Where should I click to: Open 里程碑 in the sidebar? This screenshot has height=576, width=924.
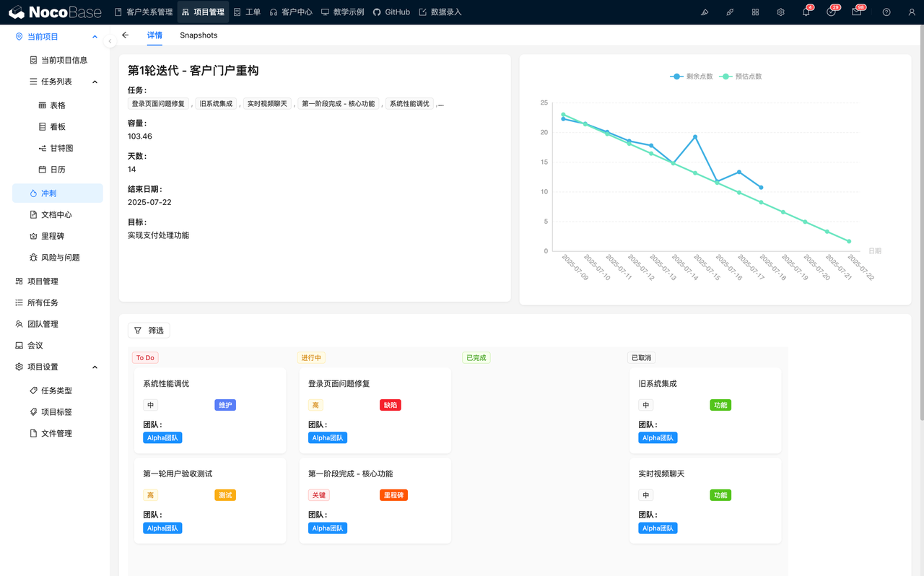pyautogui.click(x=58, y=236)
